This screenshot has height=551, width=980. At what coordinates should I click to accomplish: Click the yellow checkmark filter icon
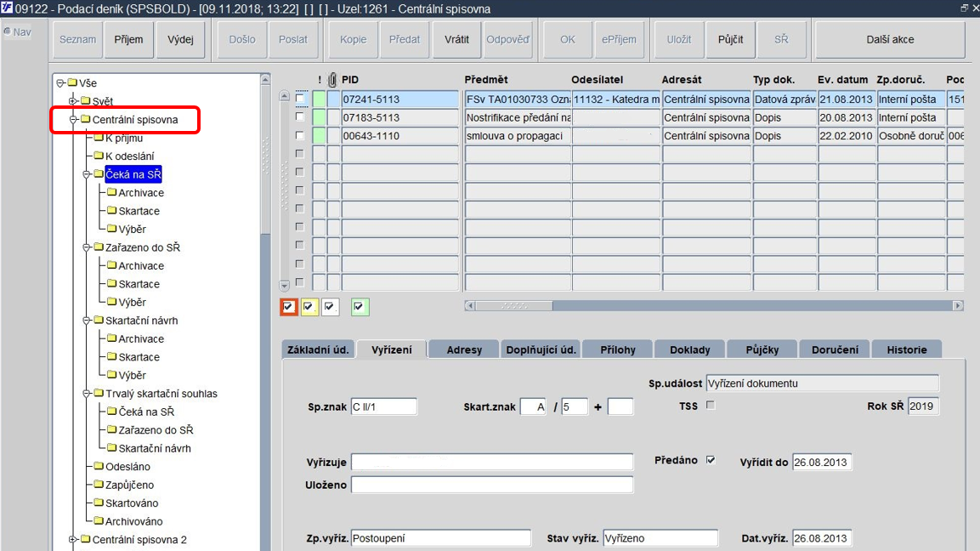click(x=309, y=306)
